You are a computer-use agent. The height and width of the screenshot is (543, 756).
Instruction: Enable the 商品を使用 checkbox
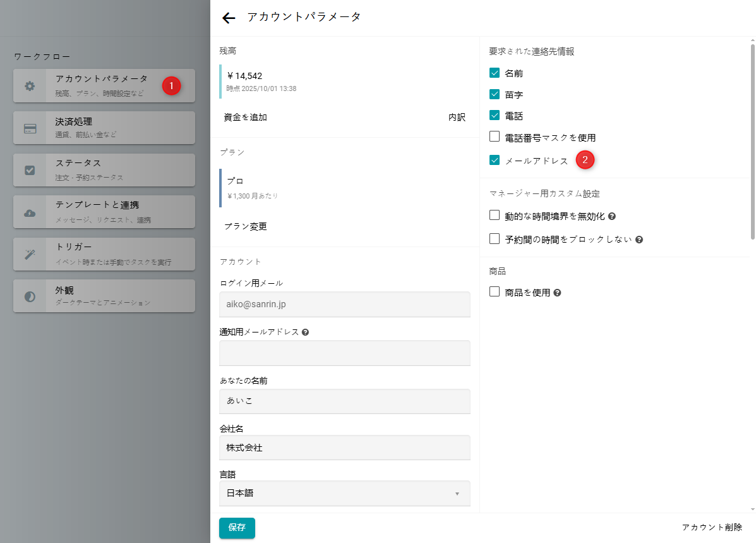494,291
